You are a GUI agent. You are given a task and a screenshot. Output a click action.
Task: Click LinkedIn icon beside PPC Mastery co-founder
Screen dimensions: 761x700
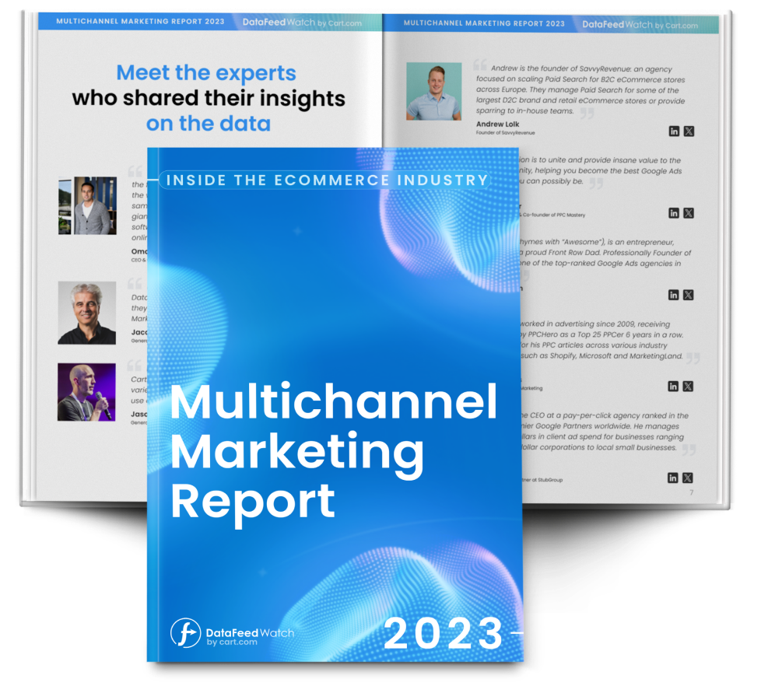click(674, 213)
